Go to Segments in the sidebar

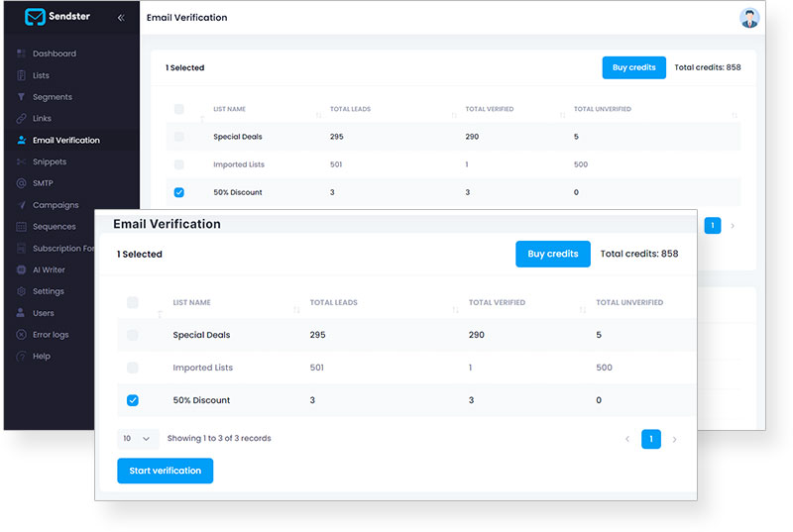(53, 97)
